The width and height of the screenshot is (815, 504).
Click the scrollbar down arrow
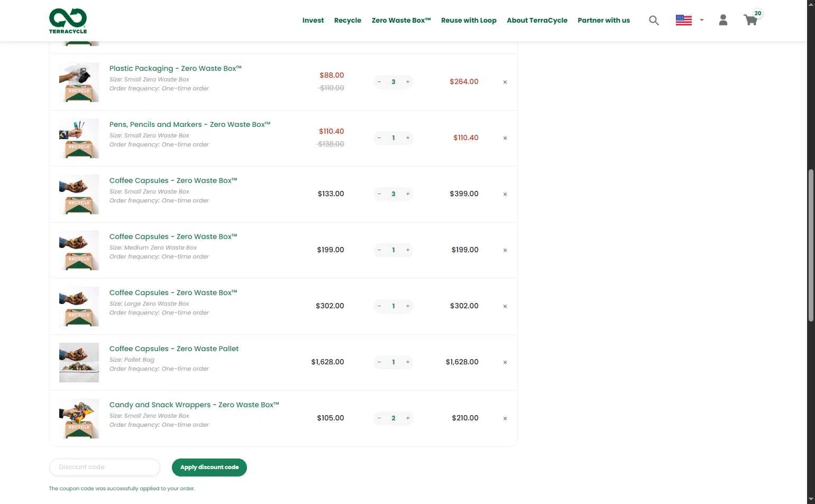811,499
